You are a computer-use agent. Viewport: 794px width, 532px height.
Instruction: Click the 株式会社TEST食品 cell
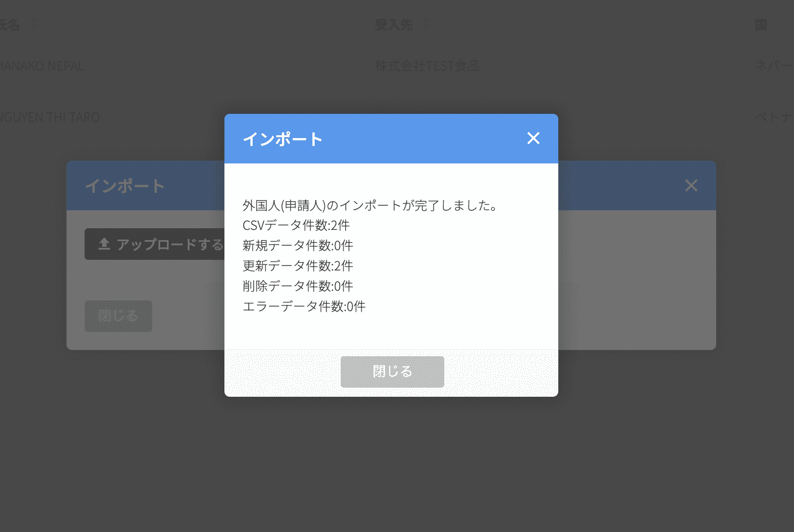[x=427, y=65]
